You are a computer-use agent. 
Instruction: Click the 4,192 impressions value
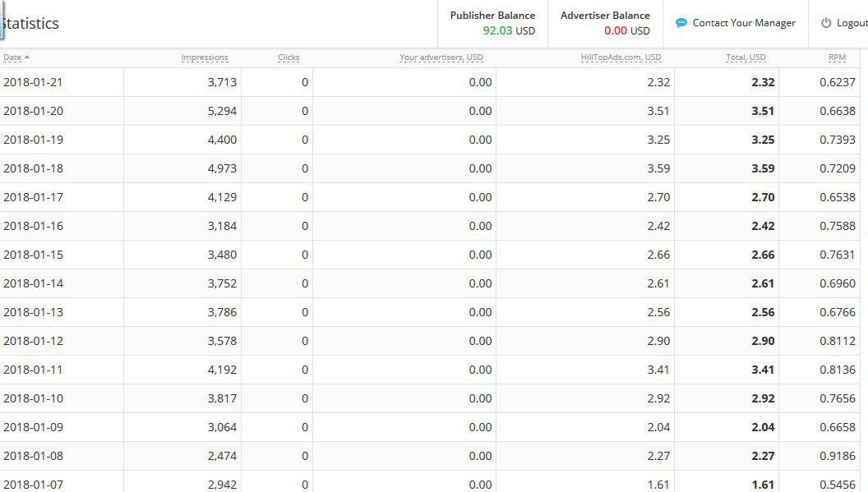(222, 370)
